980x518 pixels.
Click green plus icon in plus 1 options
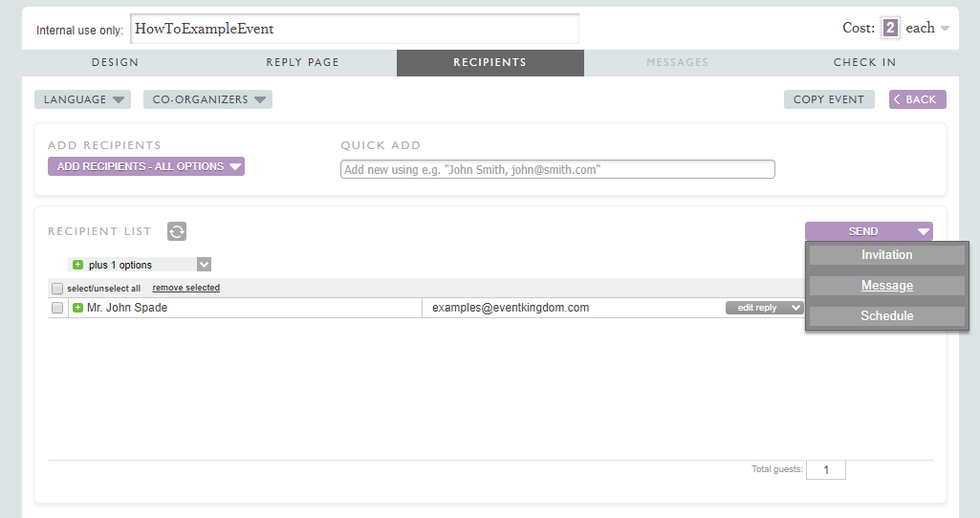point(78,265)
